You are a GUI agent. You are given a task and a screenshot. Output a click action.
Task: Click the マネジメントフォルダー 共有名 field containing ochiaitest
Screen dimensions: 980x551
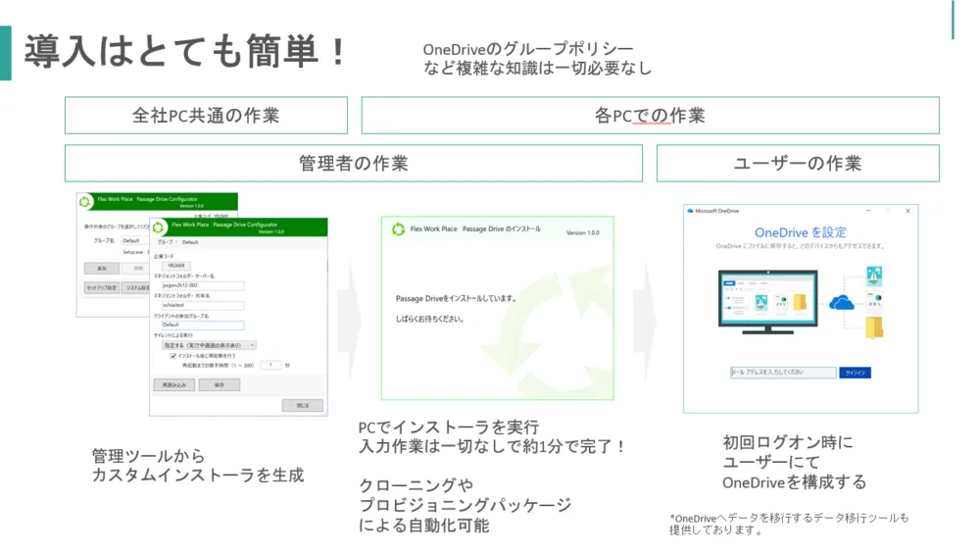pos(203,305)
